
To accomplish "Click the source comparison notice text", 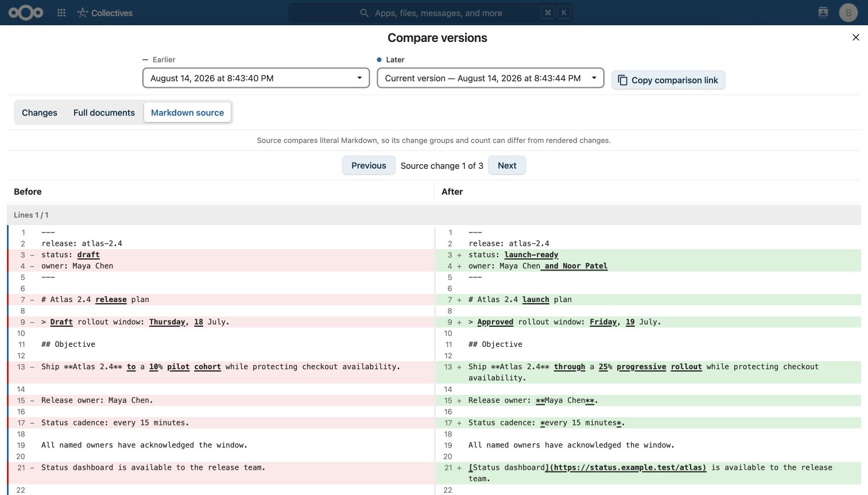I will pos(434,140).
